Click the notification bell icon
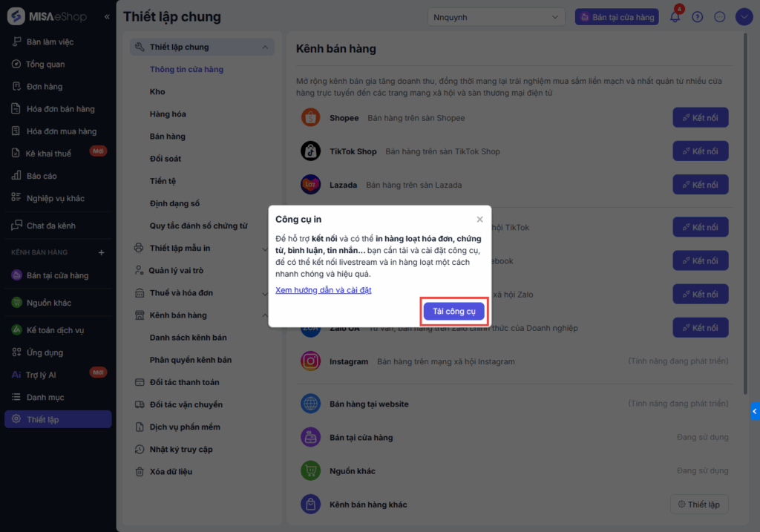This screenshot has height=532, width=760. pos(675,17)
